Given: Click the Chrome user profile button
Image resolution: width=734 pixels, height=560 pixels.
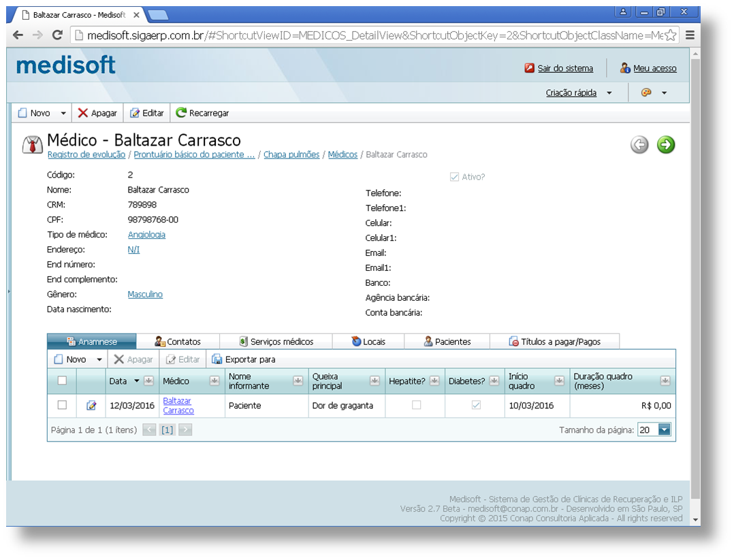Looking at the screenshot, I should [x=623, y=12].
